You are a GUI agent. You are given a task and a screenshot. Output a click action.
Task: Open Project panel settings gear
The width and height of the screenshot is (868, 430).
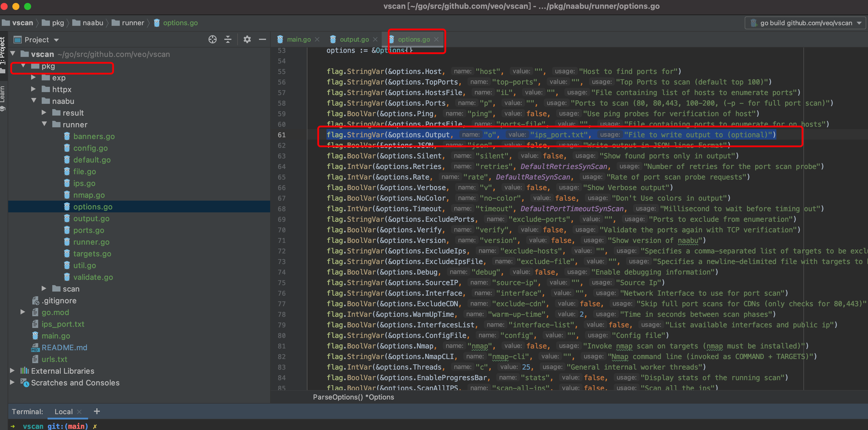coord(247,39)
